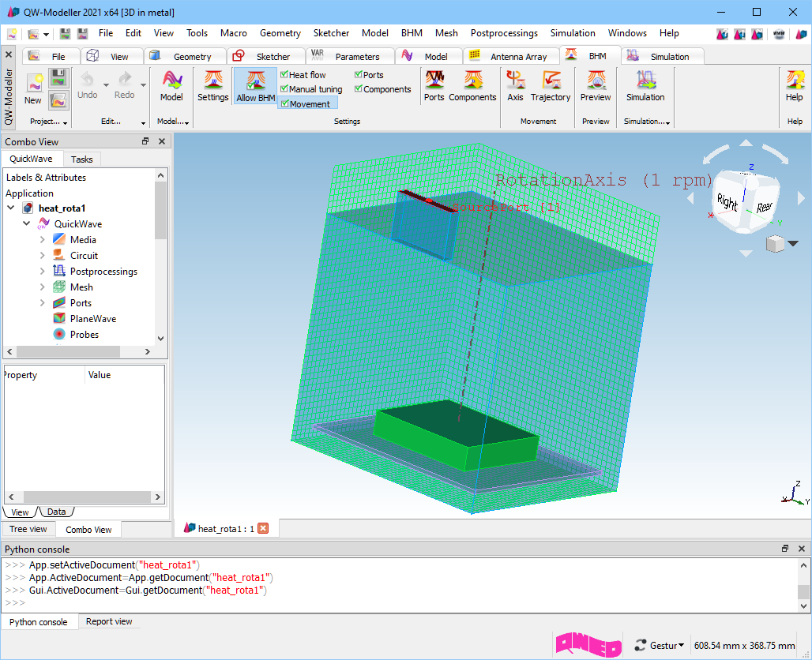The height and width of the screenshot is (660, 812).
Task: Open the Model ribbon tool
Action: tap(171, 86)
